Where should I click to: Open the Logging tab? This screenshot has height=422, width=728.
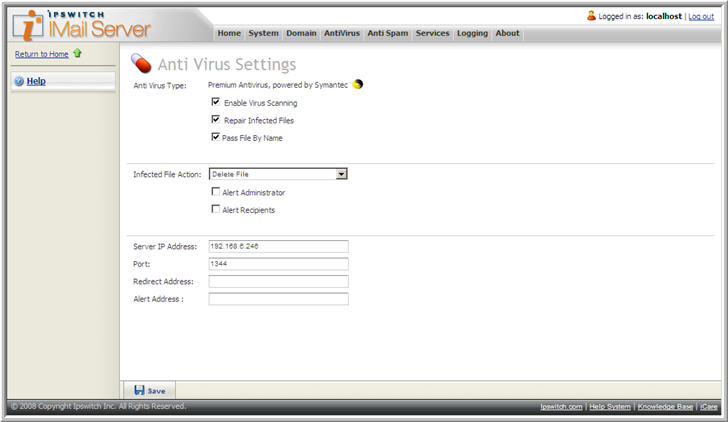(472, 33)
